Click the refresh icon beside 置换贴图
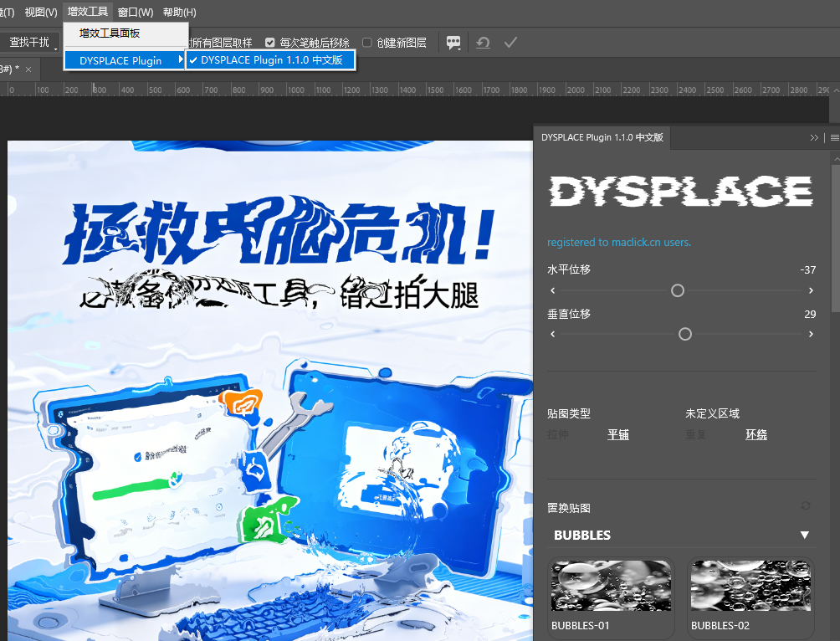Screen dimensions: 840x641 [805, 505]
